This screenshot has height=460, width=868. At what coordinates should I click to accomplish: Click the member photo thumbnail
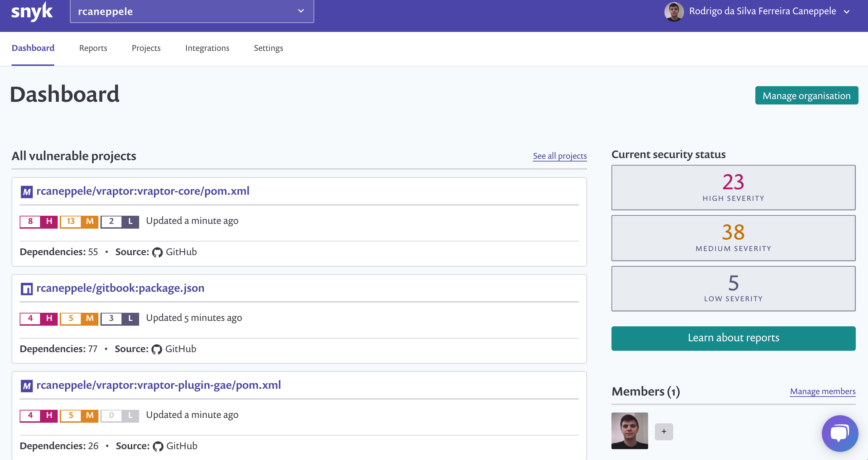point(629,431)
